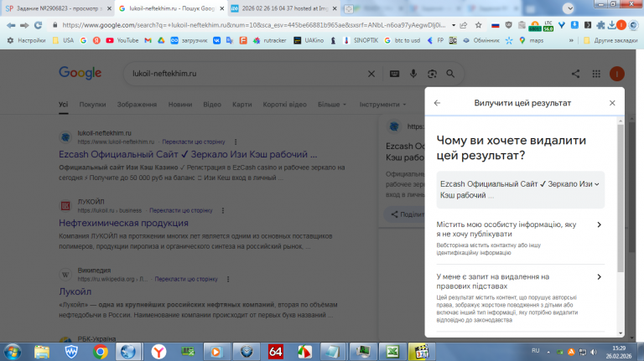The width and height of the screenshot is (644, 361).
Task: Close the 'Вилучити цей результат' dialog
Action: coord(612,103)
